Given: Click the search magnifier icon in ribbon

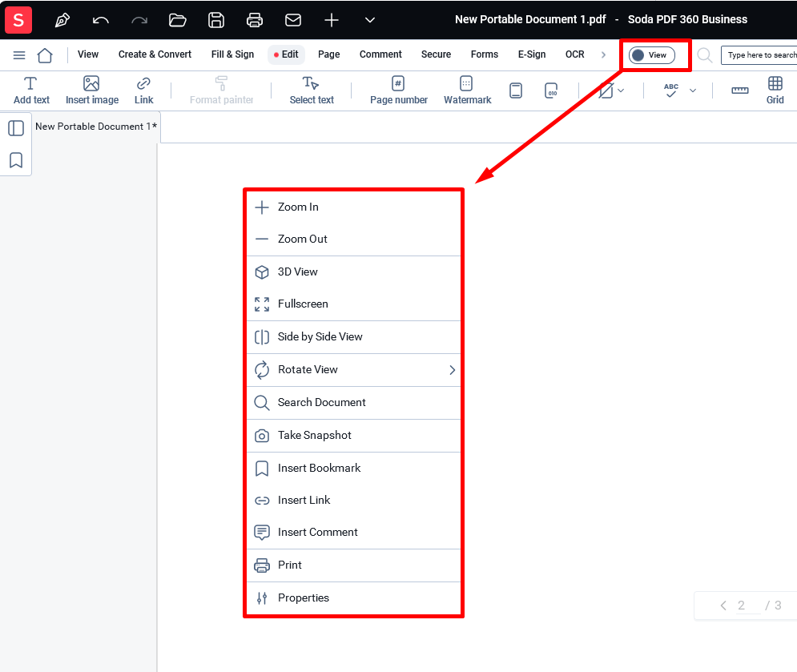Looking at the screenshot, I should [705, 55].
